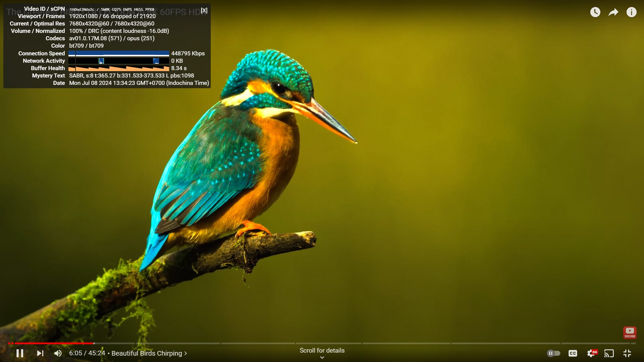Select the 8.34 s buffer value
The height and width of the screenshot is (362, 644).
pos(179,68)
